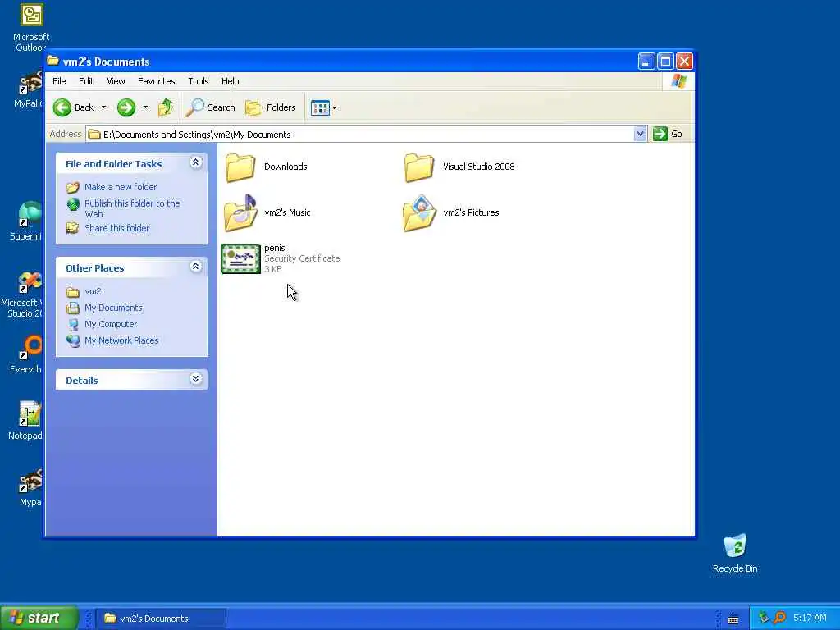
Task: Select the vm2's Music folder icon
Action: point(241,212)
